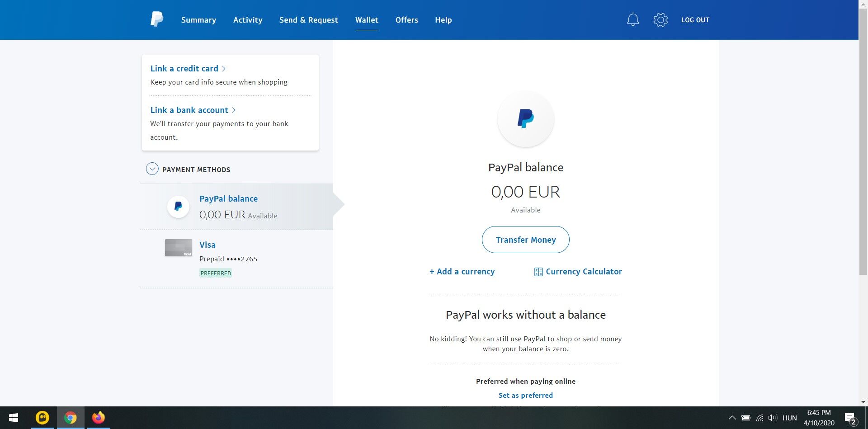This screenshot has width=868, height=429.
Task: Click the PREFERRED badge under Visa
Action: click(216, 273)
